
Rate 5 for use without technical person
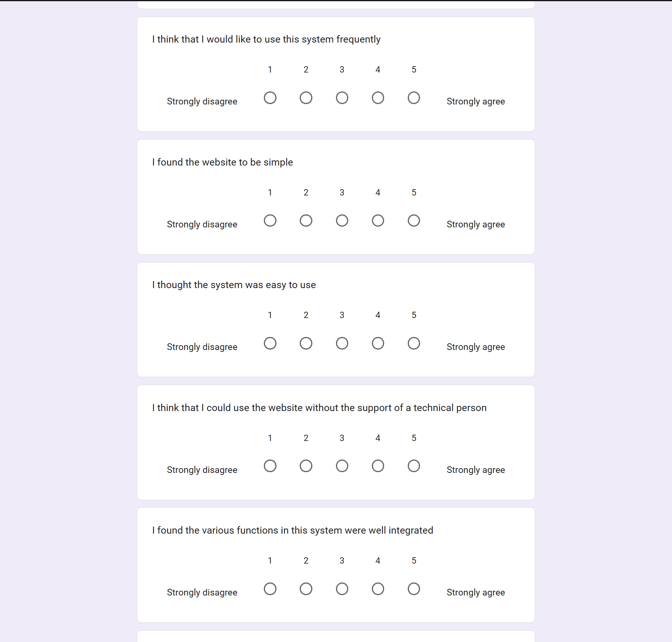coord(414,466)
